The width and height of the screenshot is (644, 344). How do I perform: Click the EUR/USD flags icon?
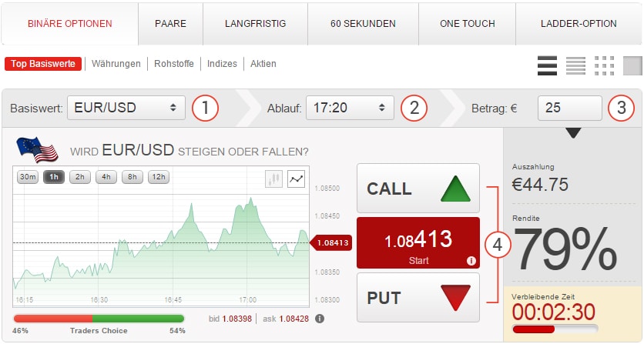(x=38, y=150)
